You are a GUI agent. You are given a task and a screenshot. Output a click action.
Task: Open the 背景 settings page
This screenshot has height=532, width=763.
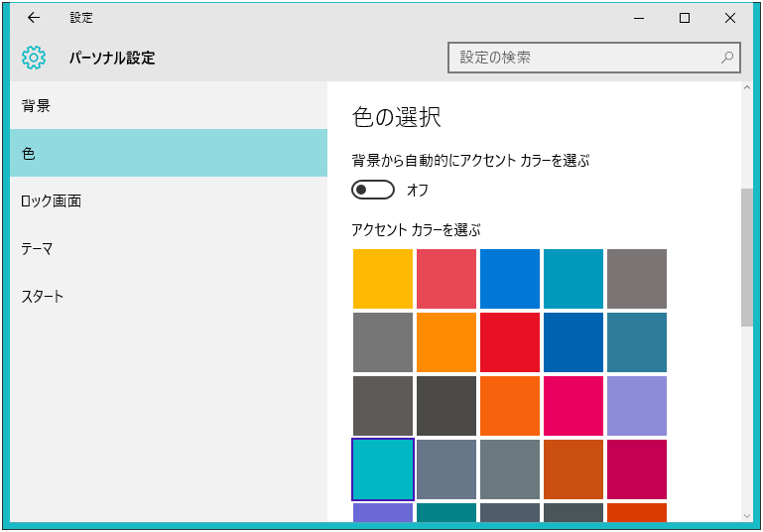point(169,105)
